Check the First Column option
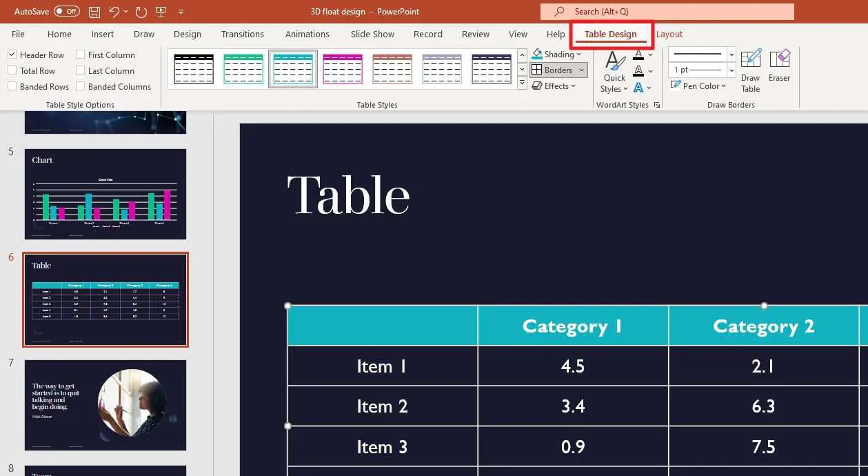Viewport: 868px width, 476px height. [80, 54]
